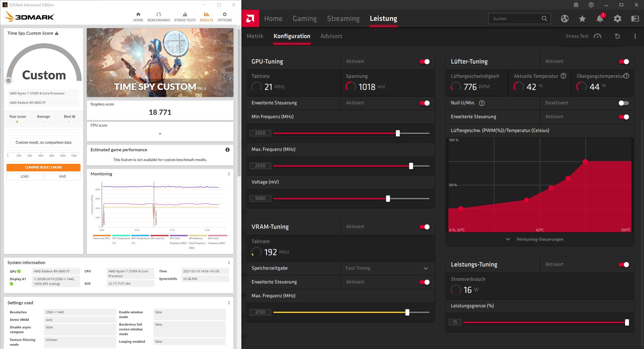This screenshot has height=349, width=644.
Task: Click the LOAD button in 3DMark
Action: pos(24,176)
